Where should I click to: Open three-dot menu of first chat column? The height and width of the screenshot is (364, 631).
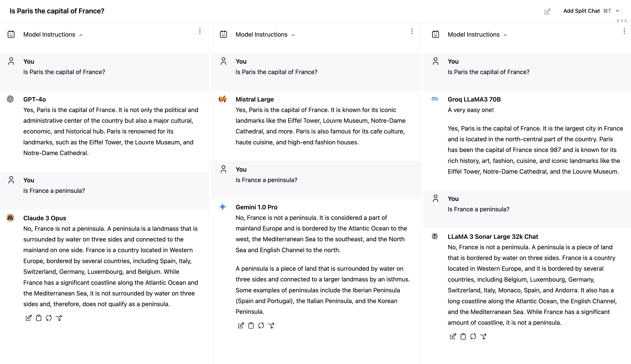(x=200, y=31)
